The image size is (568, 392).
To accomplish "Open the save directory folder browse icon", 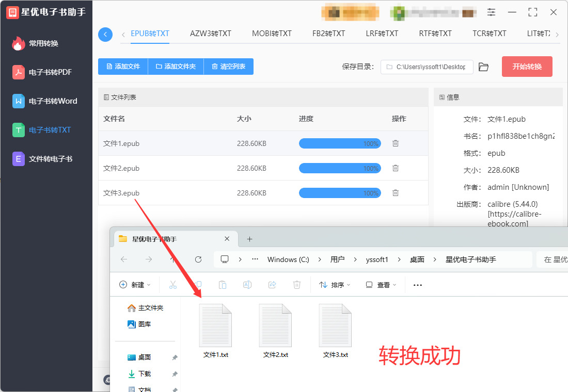I will tap(483, 67).
